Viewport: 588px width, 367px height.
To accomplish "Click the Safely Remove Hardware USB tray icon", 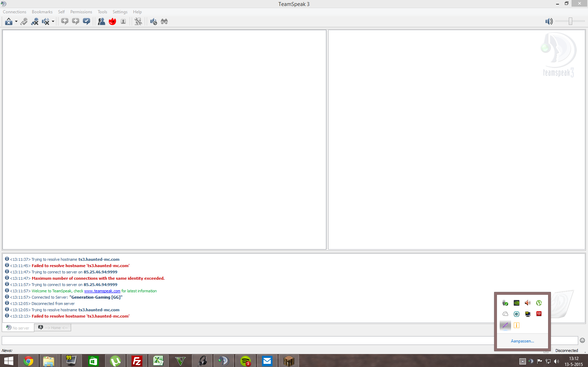I will (505, 303).
